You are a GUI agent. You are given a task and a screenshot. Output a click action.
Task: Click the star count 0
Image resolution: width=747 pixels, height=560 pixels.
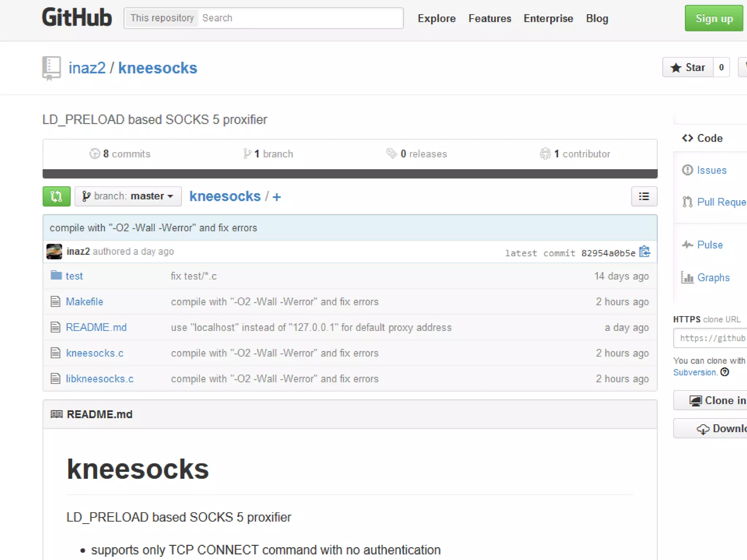[721, 67]
